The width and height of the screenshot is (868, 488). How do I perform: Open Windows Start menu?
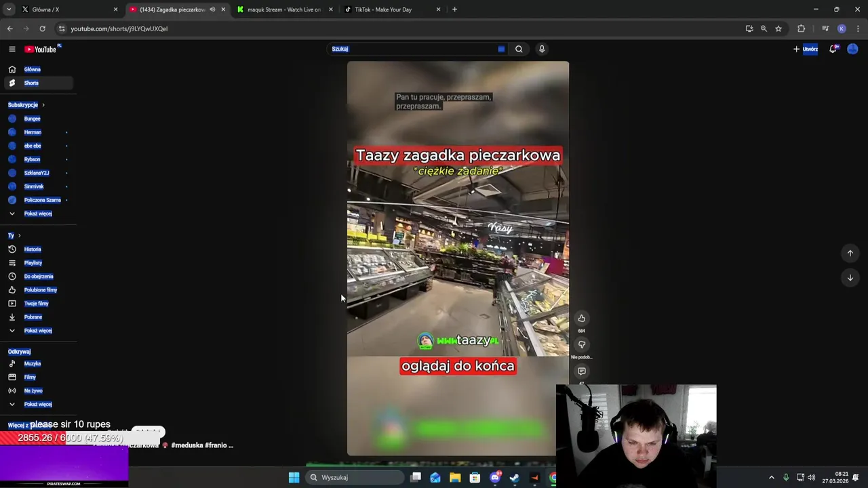[294, 478]
